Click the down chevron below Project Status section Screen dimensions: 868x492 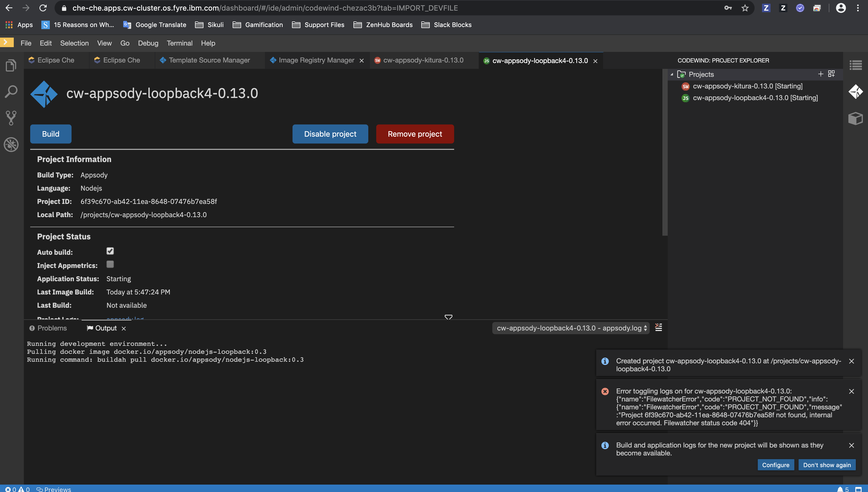point(449,318)
